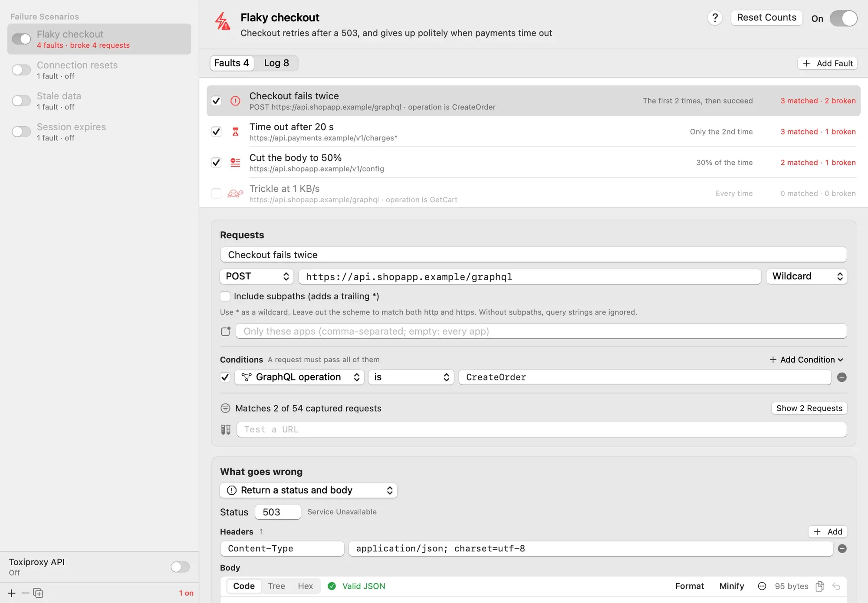Click truncate icon on Cut the body row
The width and height of the screenshot is (868, 603).
pos(235,163)
